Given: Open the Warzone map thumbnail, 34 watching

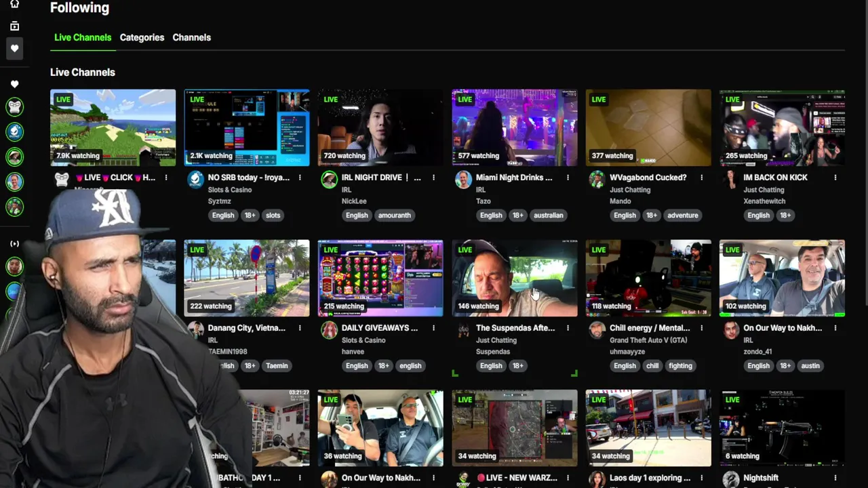Looking at the screenshot, I should point(515,428).
